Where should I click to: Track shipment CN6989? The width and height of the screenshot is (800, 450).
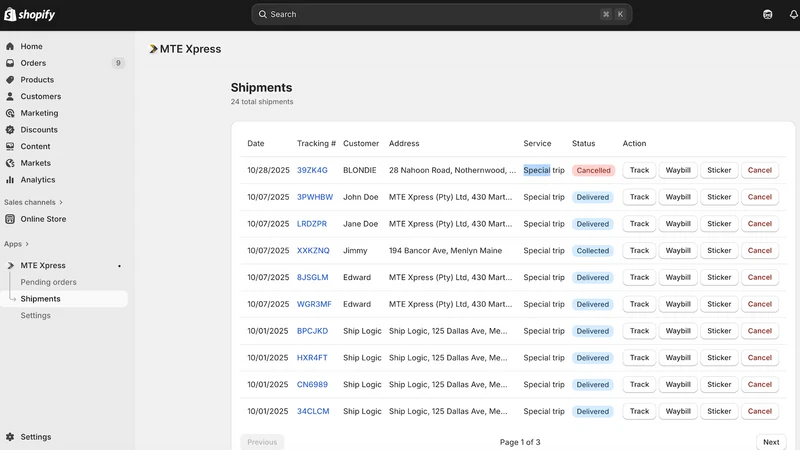[639, 385]
